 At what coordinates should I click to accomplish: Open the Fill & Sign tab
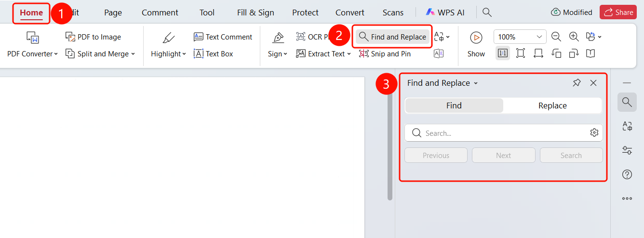coord(255,13)
